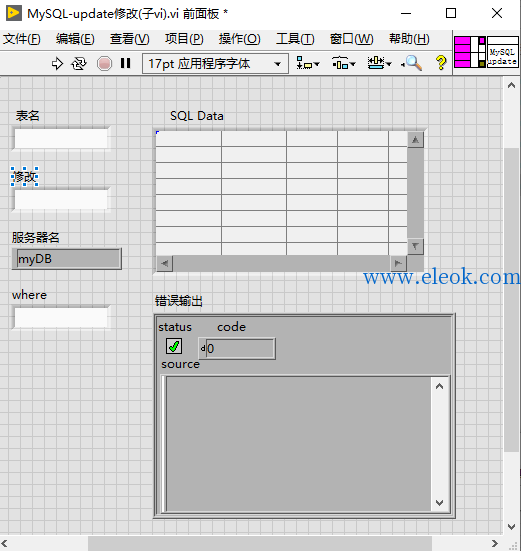Click the Run arrow icon
Screen dimensions: 521x551
pyautogui.click(x=57, y=64)
